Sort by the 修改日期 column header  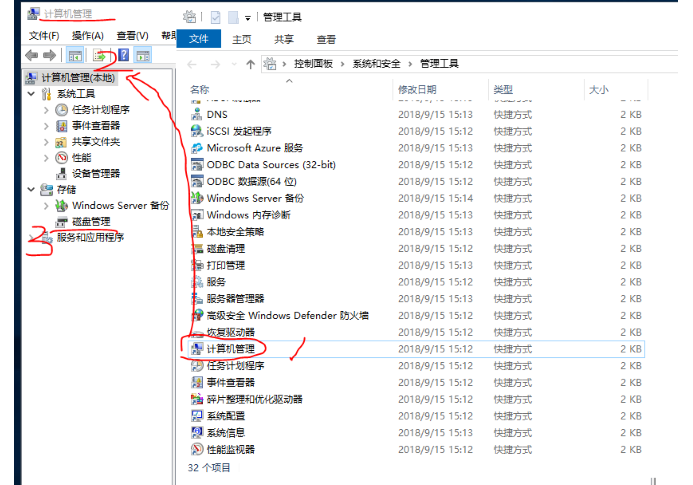417,90
